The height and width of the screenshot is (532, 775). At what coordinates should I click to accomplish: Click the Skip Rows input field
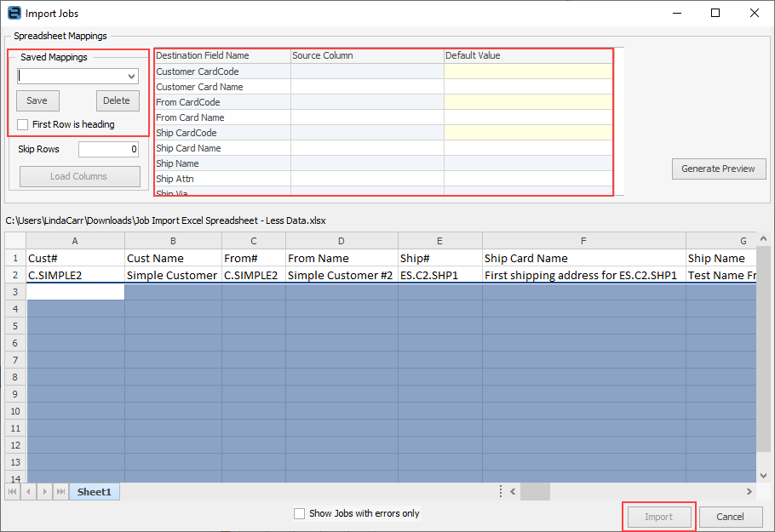(x=108, y=149)
